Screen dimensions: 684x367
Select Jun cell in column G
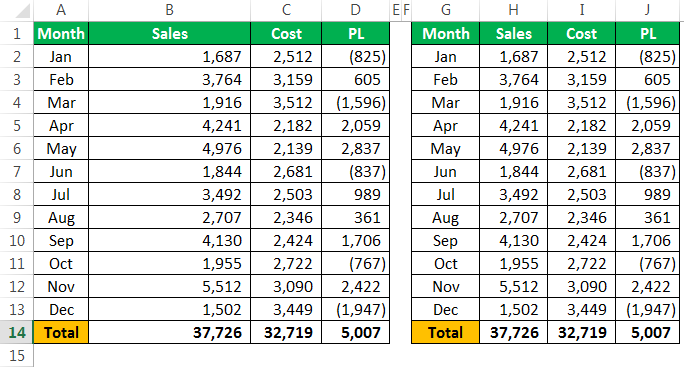[x=445, y=171]
